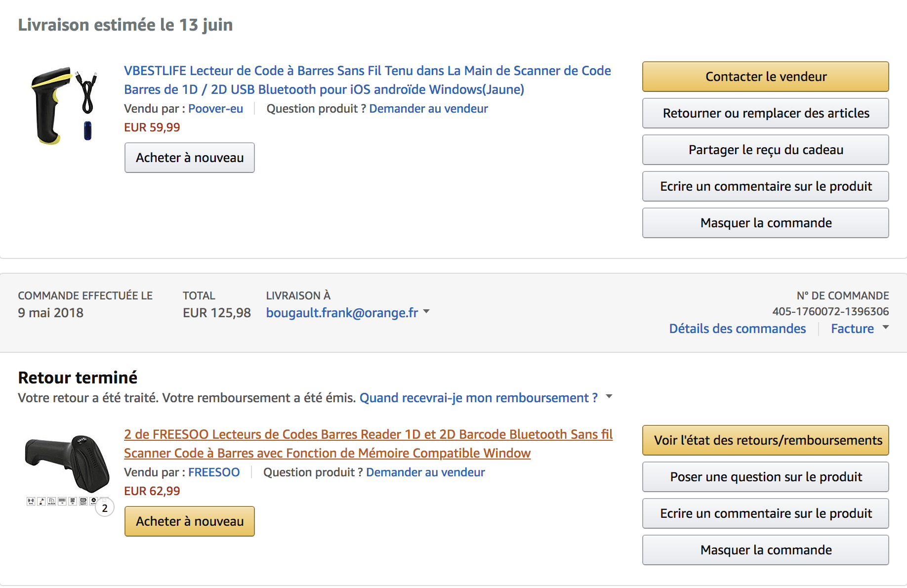
Task: Click Retourner ou remplacer des articles
Action: click(765, 113)
